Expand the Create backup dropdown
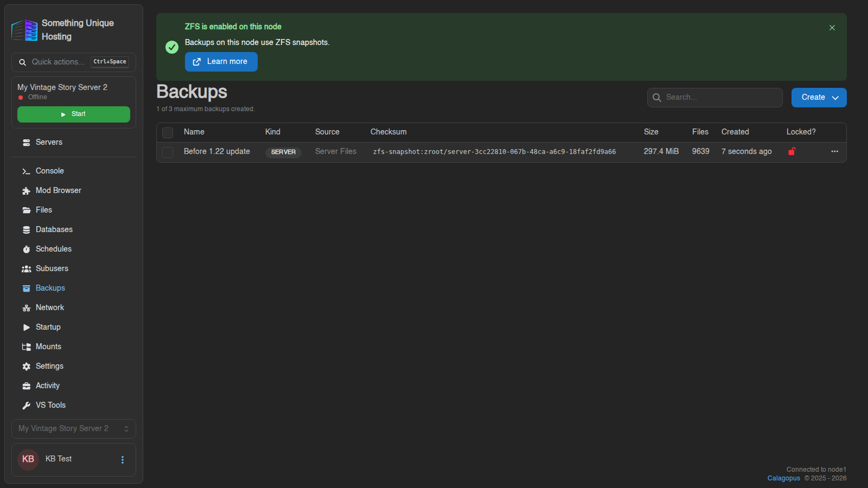This screenshot has height=488, width=868. [x=819, y=98]
